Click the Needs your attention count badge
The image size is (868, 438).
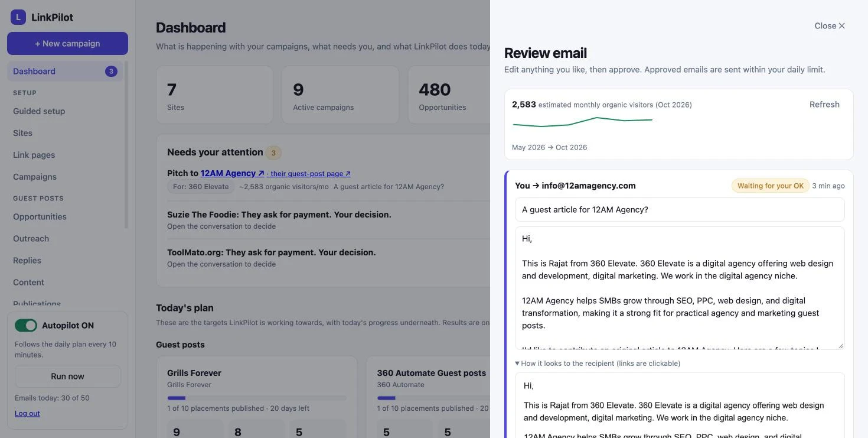273,153
